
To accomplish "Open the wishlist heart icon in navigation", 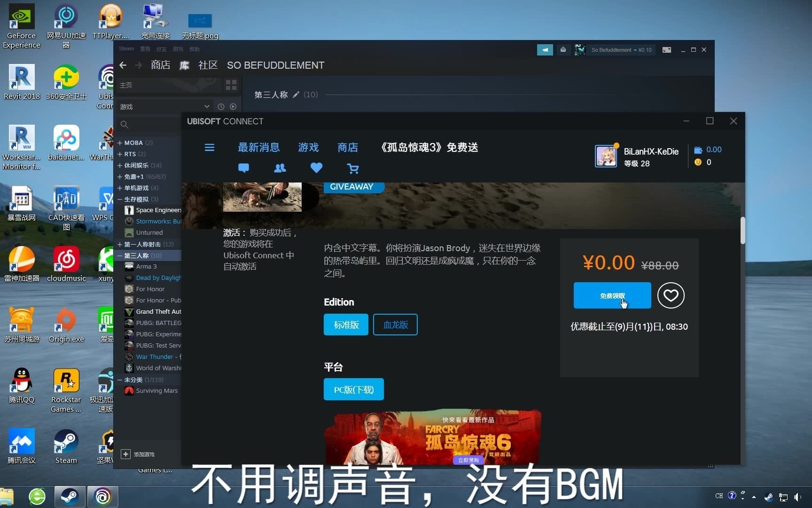I will coord(316,167).
